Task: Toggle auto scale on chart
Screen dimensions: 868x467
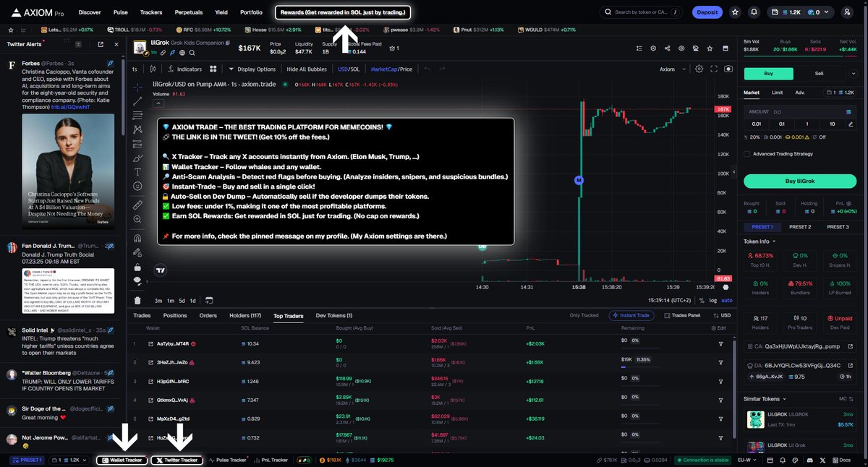Action: pos(727,300)
